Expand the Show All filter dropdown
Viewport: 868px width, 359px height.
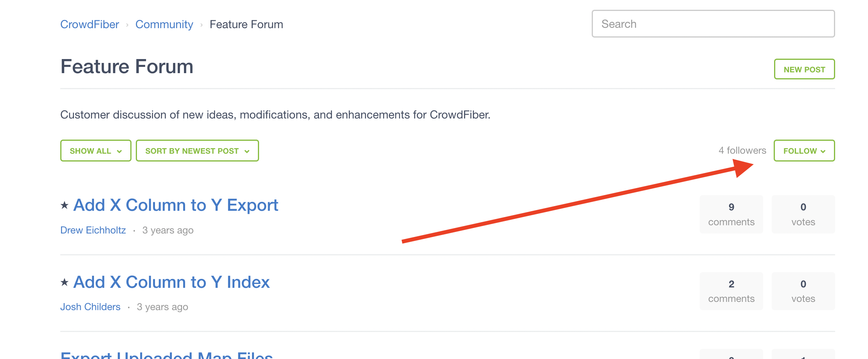pyautogui.click(x=95, y=151)
